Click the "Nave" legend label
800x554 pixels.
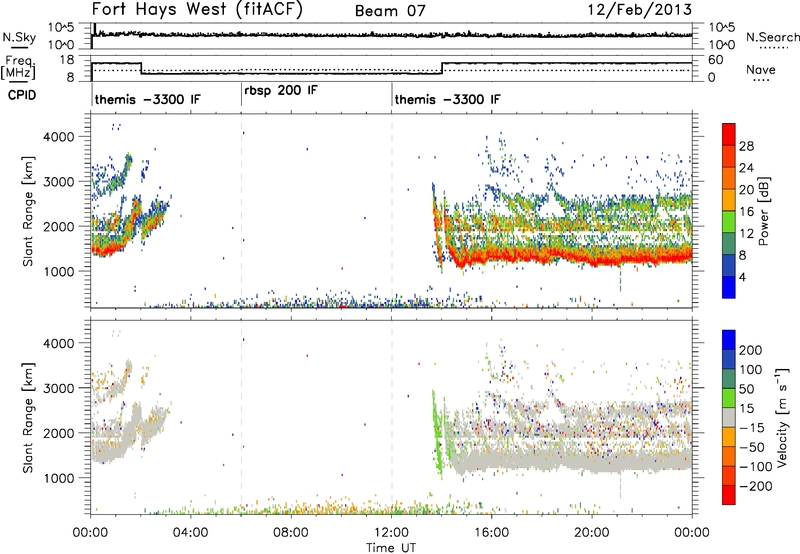(x=761, y=70)
